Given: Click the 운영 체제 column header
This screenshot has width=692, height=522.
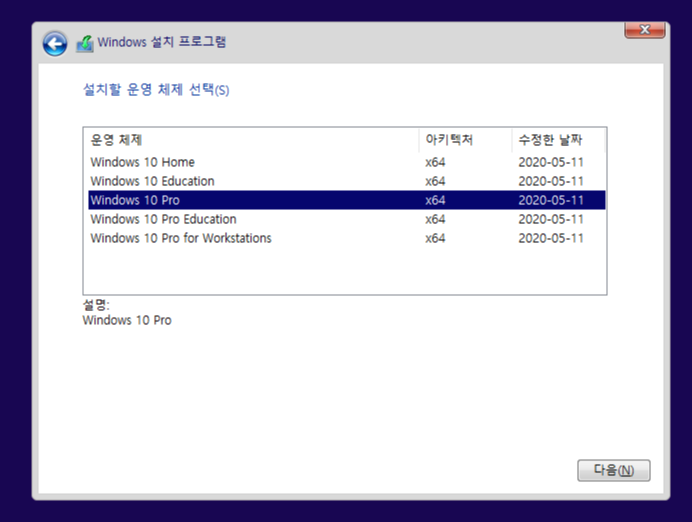Looking at the screenshot, I should pyautogui.click(x=252, y=140).
